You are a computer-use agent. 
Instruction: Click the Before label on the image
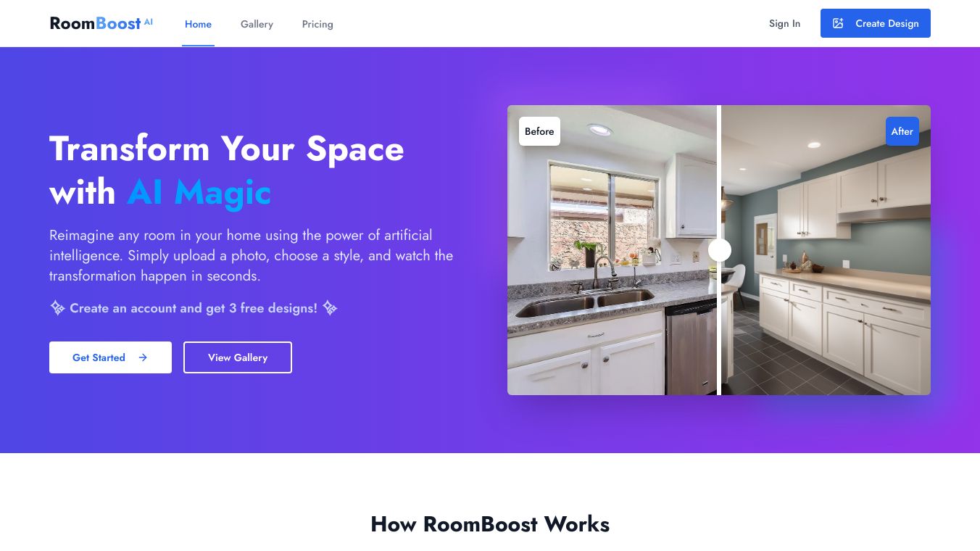[x=539, y=131]
